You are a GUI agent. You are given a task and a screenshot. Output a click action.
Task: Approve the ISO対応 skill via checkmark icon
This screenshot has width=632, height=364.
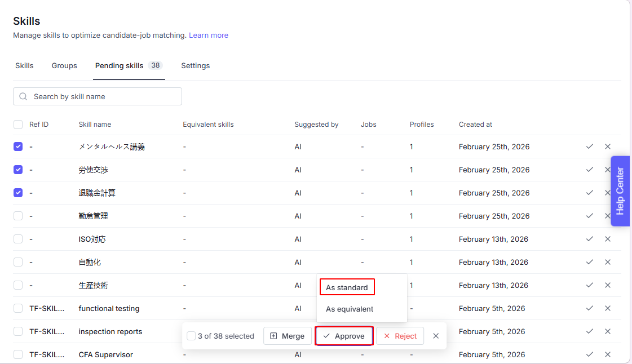pos(589,239)
